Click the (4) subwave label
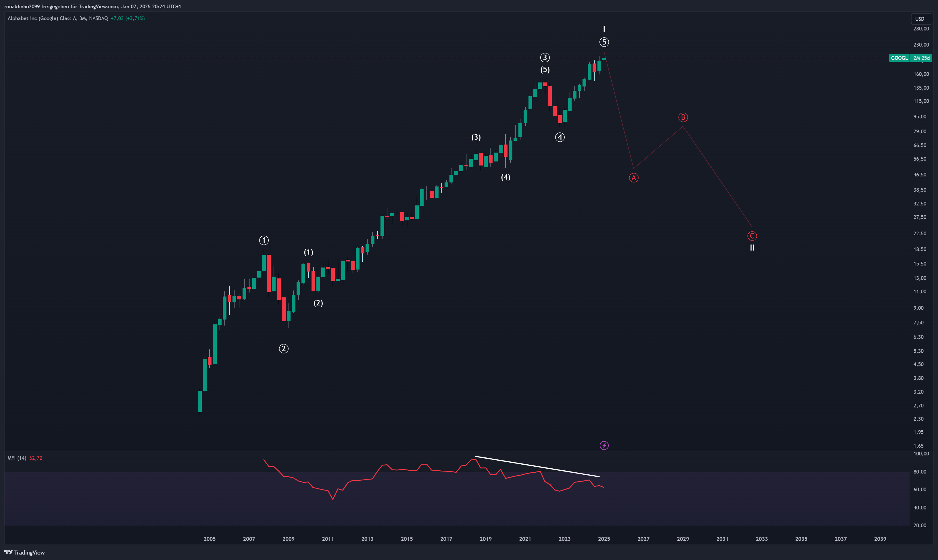The image size is (938, 560). click(505, 177)
